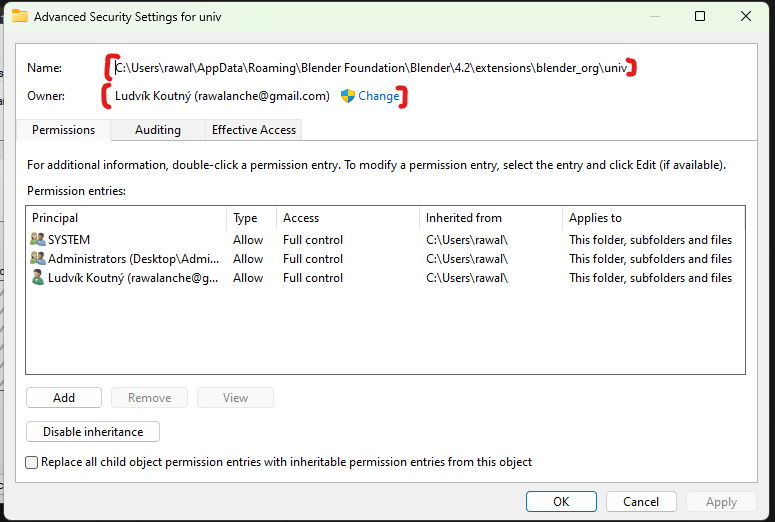Switch to the Permissions tab
The image size is (775, 522).
tap(63, 130)
